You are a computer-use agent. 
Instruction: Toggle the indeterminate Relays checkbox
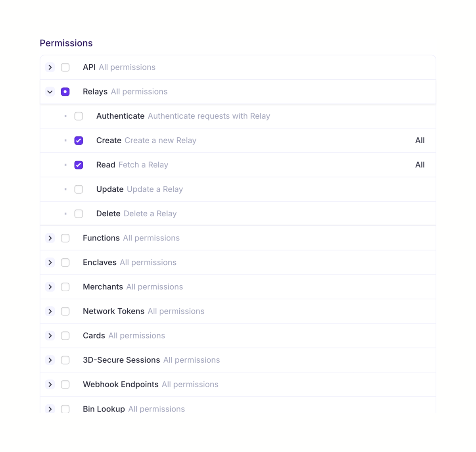[x=65, y=91]
